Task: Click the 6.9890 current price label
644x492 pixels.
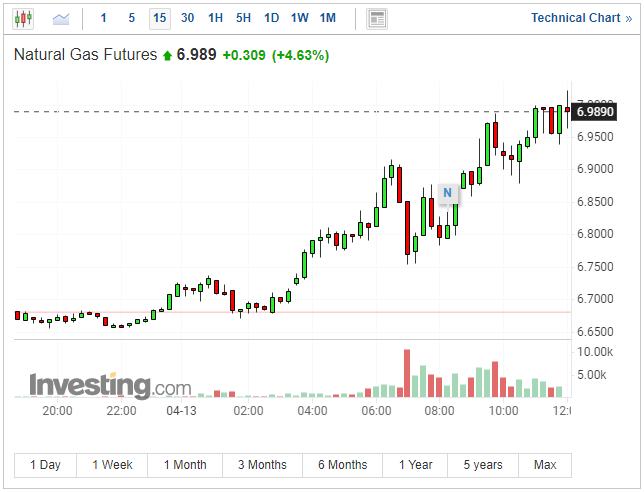Action: pyautogui.click(x=594, y=112)
